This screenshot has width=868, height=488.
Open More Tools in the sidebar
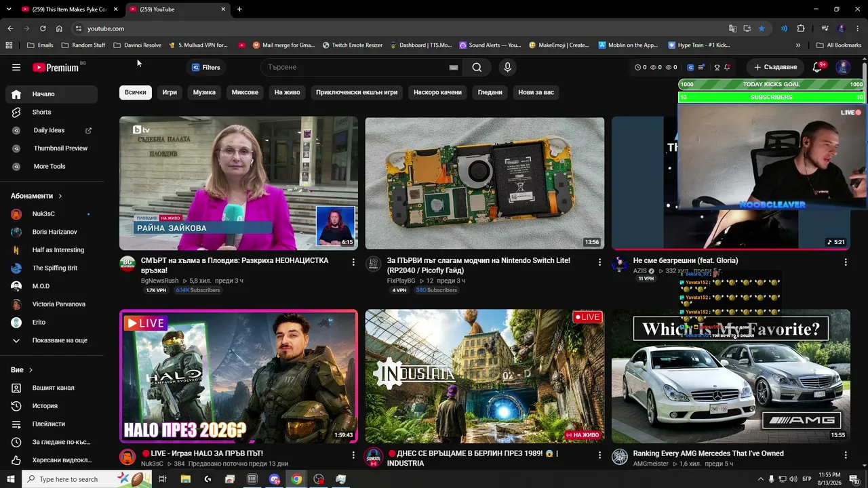tap(52, 166)
